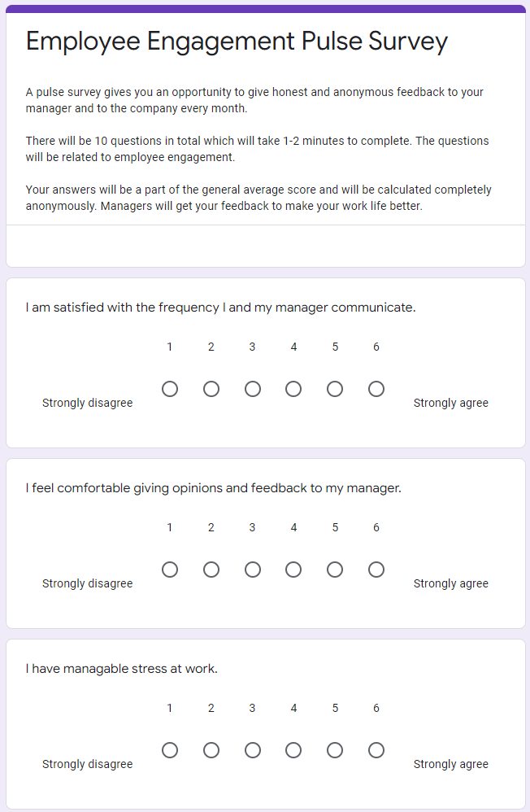
Task: Select rating 1 for the feedback comfort question
Action: click(x=170, y=570)
